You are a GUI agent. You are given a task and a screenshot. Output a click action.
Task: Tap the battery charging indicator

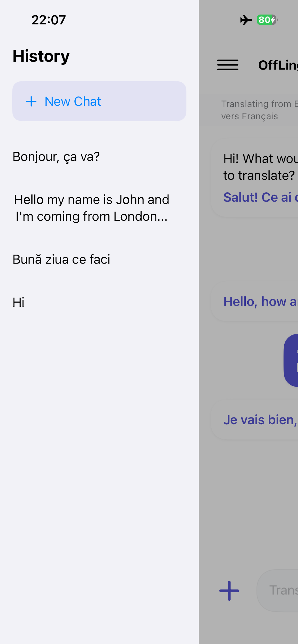coord(267,20)
